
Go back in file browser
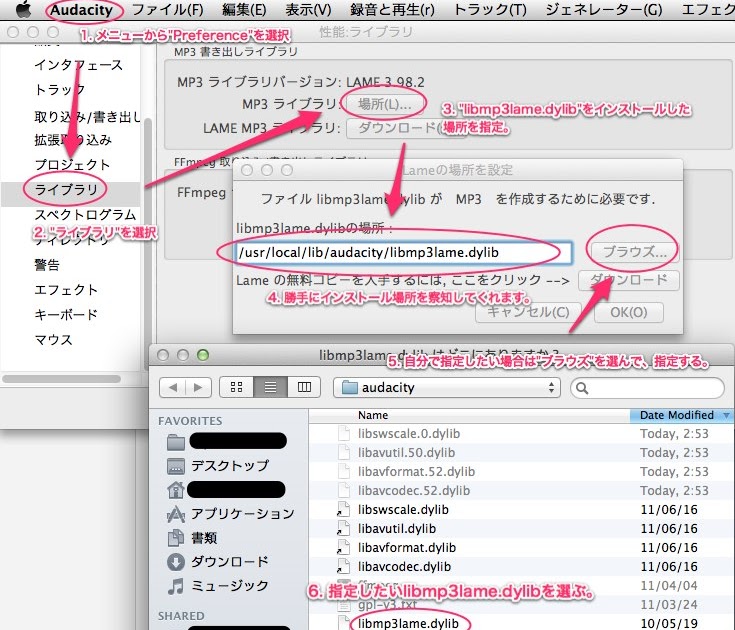pos(172,387)
